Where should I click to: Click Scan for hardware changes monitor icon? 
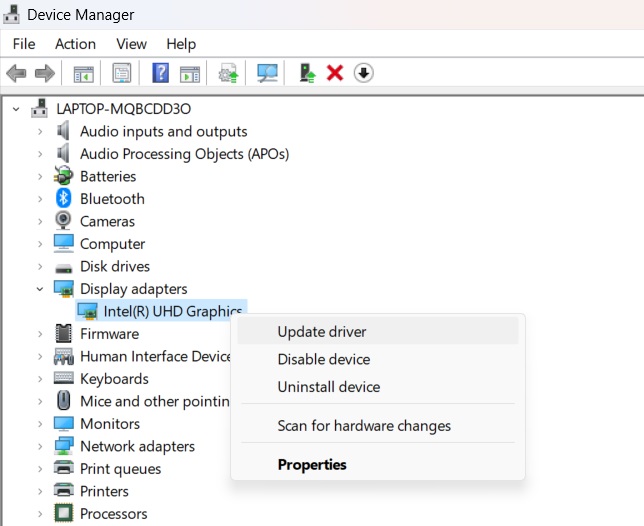pyautogui.click(x=267, y=73)
